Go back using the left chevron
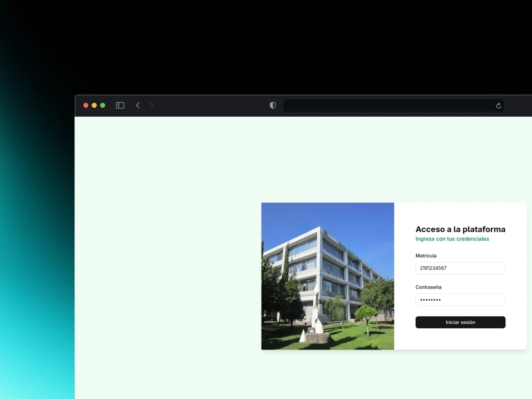Image resolution: width=532 pixels, height=399 pixels. [138, 105]
